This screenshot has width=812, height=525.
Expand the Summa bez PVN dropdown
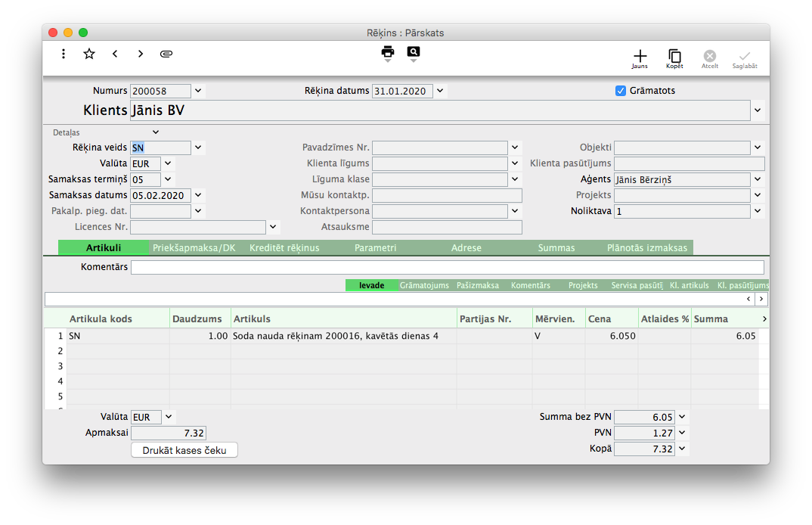[x=682, y=417]
